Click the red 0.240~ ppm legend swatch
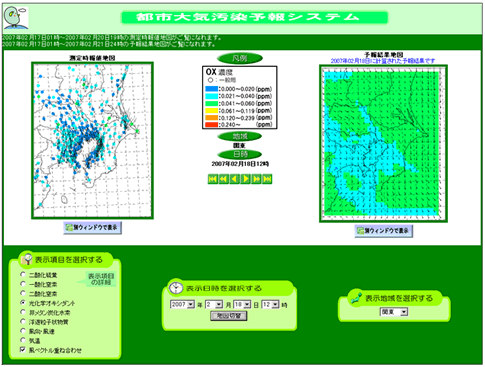Viewport: 485px width, 367px height. (x=211, y=125)
